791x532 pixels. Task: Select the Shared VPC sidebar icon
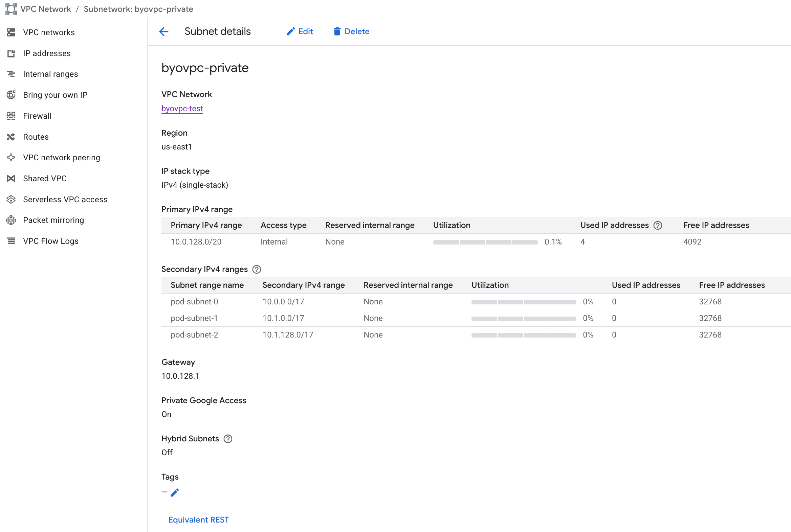11,178
